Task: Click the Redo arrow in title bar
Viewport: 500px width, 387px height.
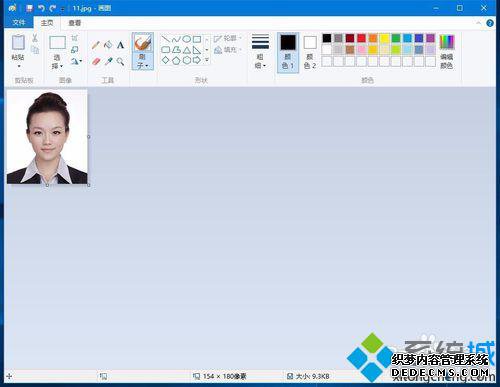Action: tap(52, 8)
